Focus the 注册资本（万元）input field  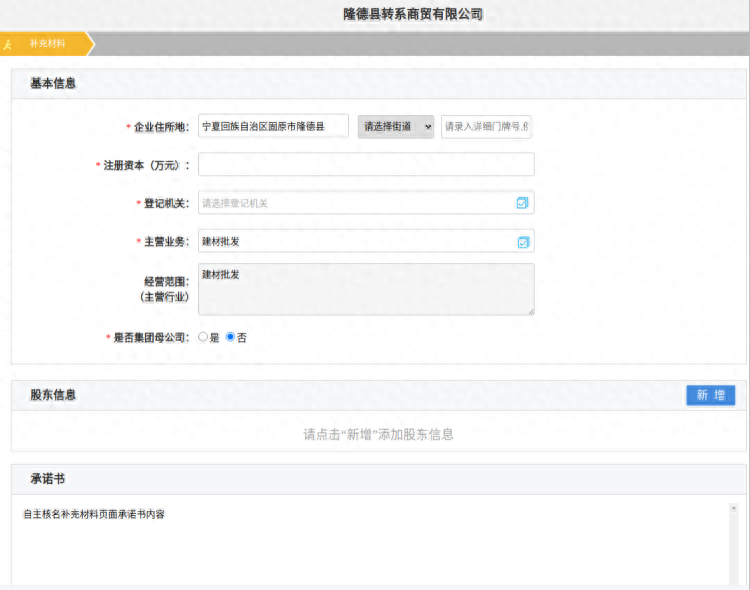coord(366,164)
